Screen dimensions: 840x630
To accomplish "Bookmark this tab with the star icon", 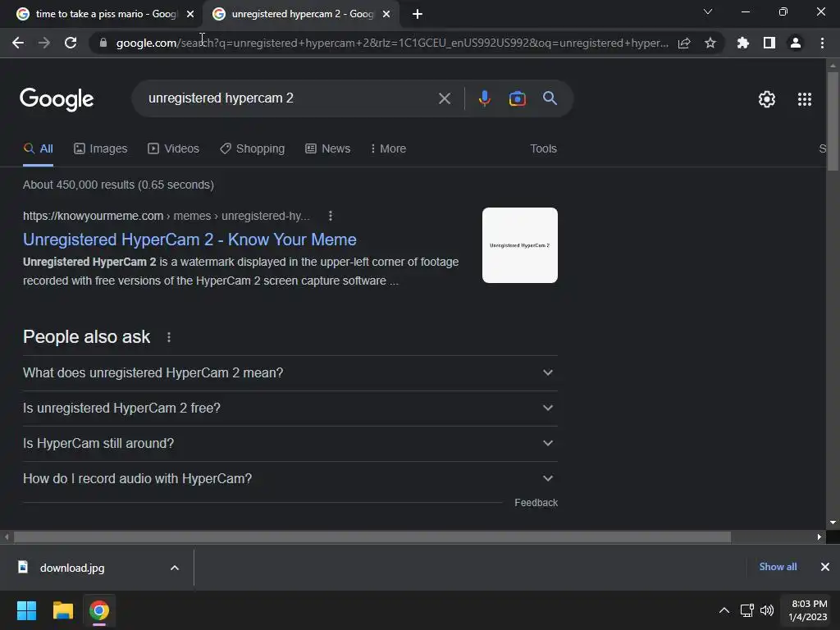I will click(710, 43).
